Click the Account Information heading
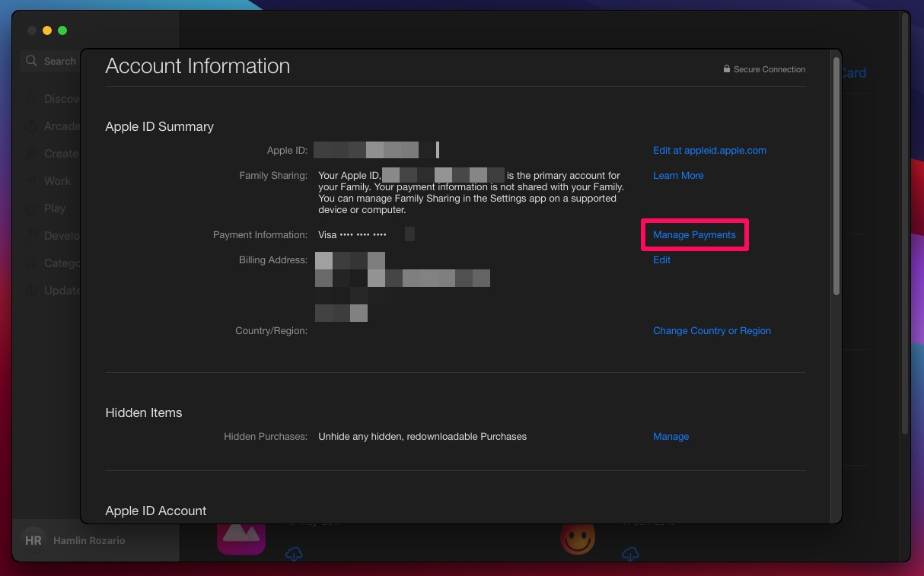The height and width of the screenshot is (576, 924). 198,66
